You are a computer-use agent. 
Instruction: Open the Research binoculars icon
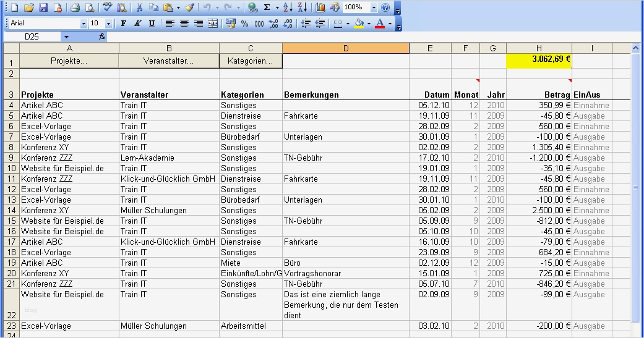coord(122,7)
